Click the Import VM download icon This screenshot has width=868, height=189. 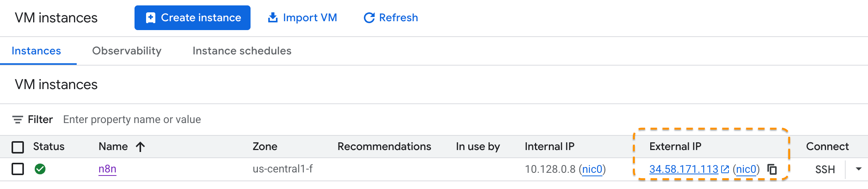[273, 18]
